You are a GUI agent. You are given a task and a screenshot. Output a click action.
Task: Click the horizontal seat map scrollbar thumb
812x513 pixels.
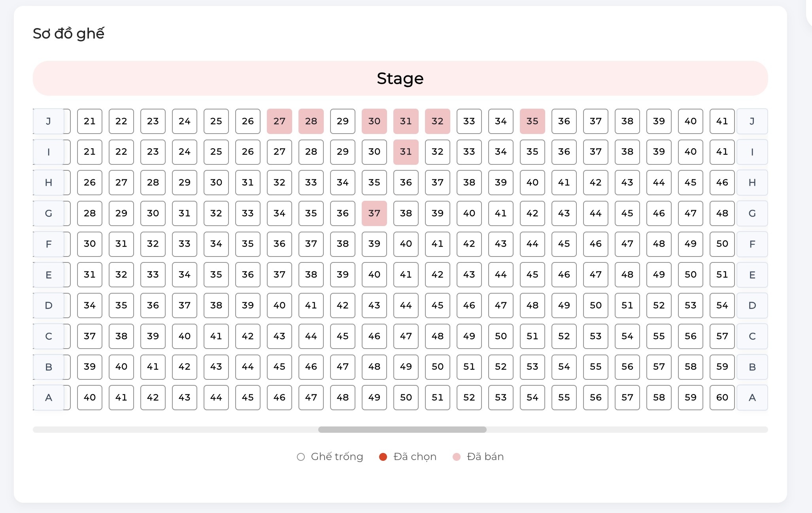(402, 430)
